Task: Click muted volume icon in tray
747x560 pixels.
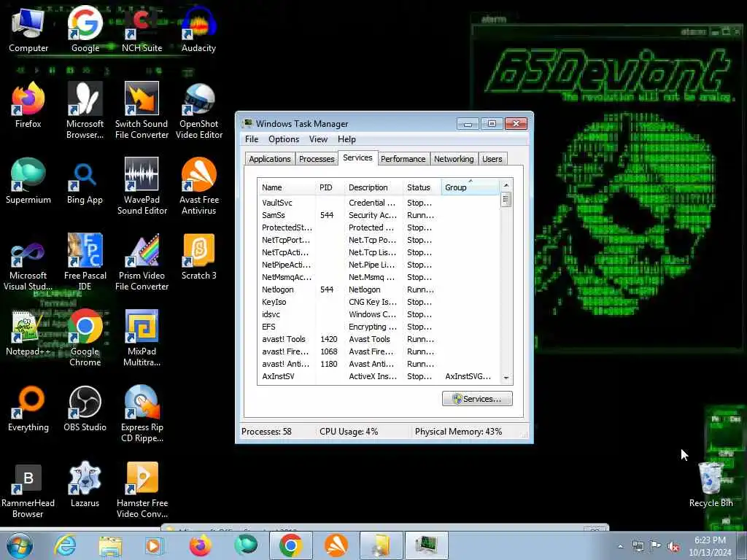Action: click(673, 546)
